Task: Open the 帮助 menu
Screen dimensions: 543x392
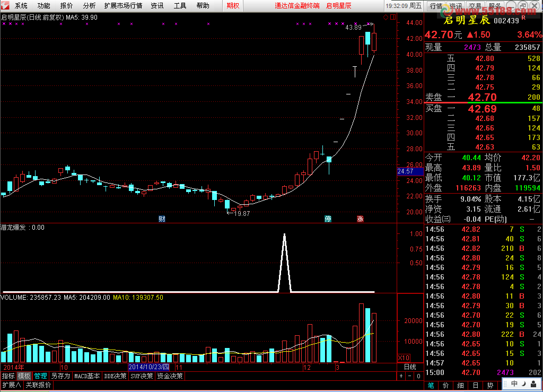Action: [x=203, y=5]
